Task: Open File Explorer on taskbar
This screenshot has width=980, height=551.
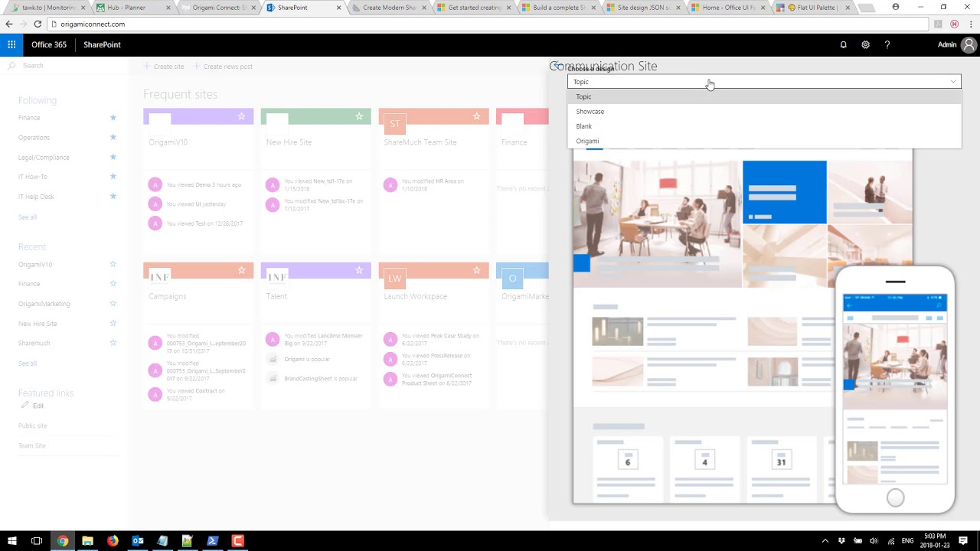Action: 87,541
